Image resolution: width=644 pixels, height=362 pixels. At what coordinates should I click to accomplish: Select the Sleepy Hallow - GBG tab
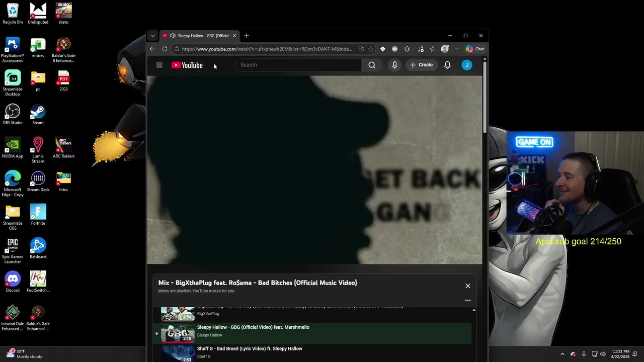click(x=200, y=36)
